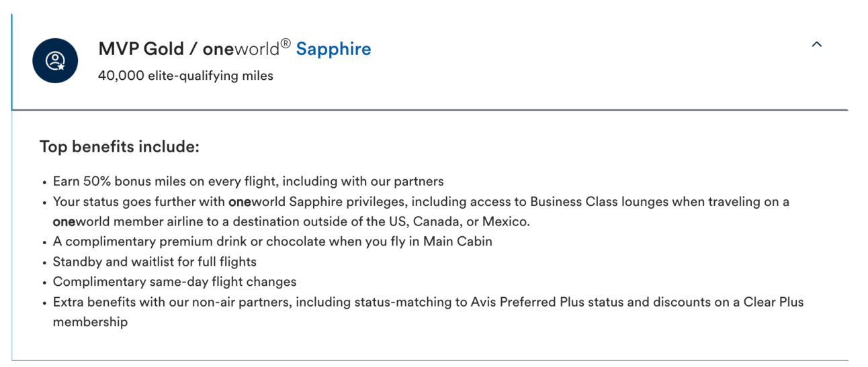The height and width of the screenshot is (367, 868).
Task: Click the registered trademark symbol after oneworld
Action: (x=285, y=44)
